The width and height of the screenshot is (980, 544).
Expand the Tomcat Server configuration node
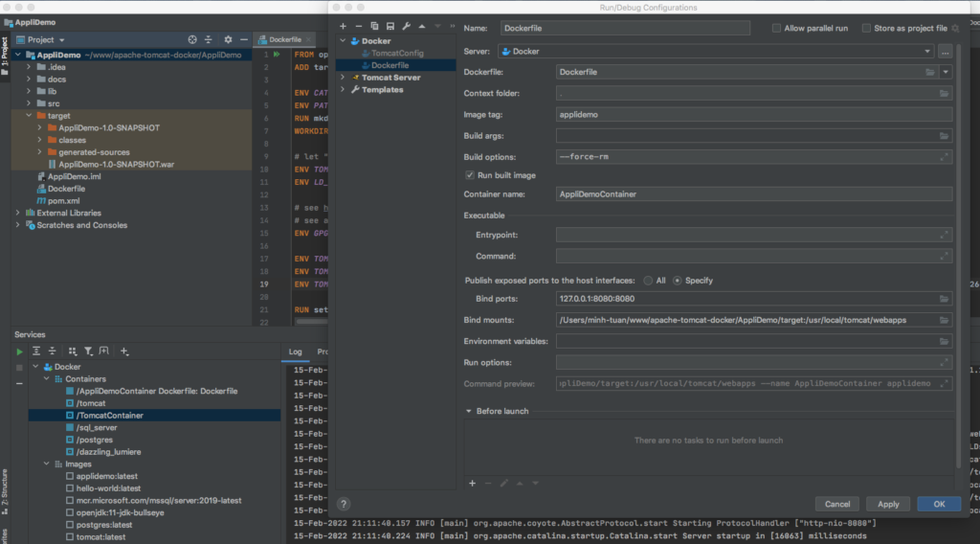coord(344,78)
